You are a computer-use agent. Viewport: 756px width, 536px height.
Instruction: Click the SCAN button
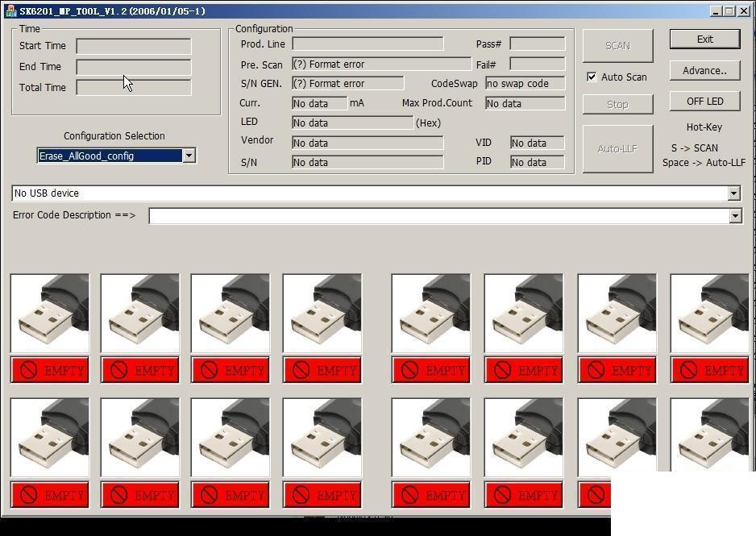[x=617, y=46]
